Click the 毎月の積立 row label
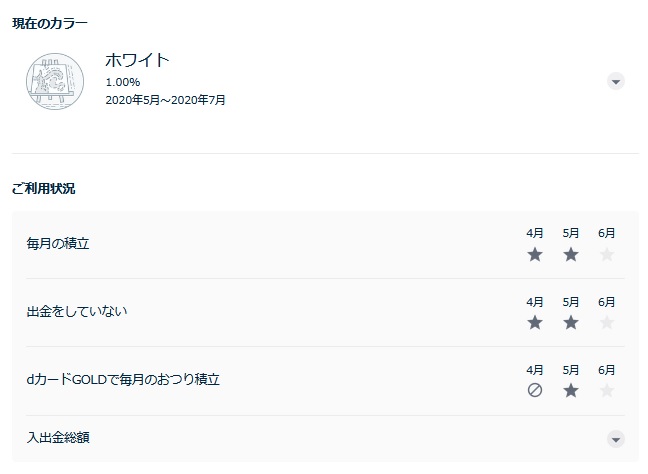Screen dimensions: 648x474 [58, 243]
